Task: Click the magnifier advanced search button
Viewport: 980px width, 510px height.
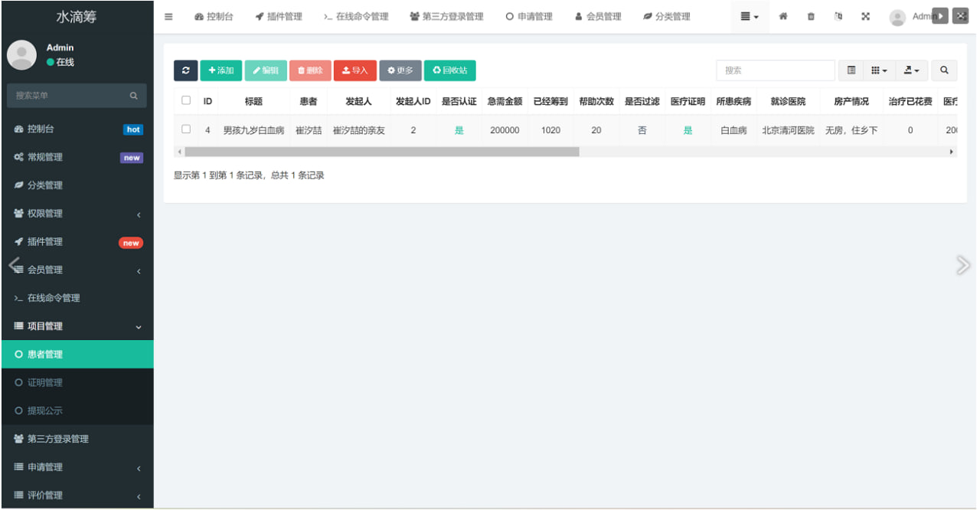Action: coord(944,70)
